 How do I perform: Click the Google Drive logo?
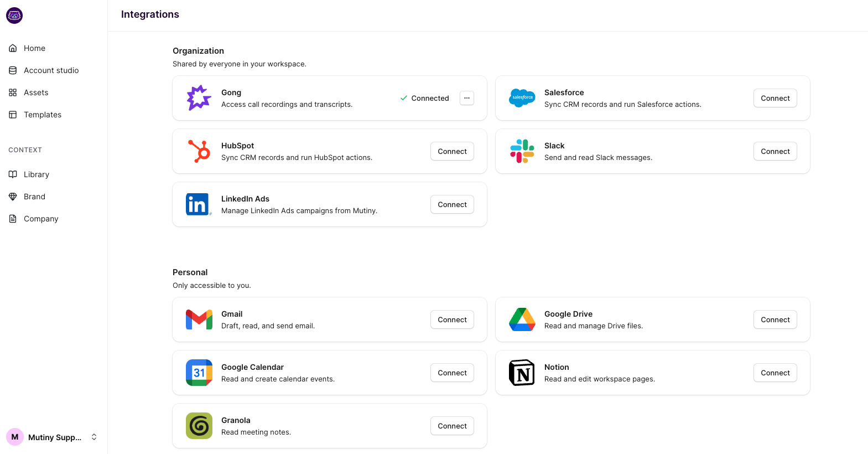(522, 319)
